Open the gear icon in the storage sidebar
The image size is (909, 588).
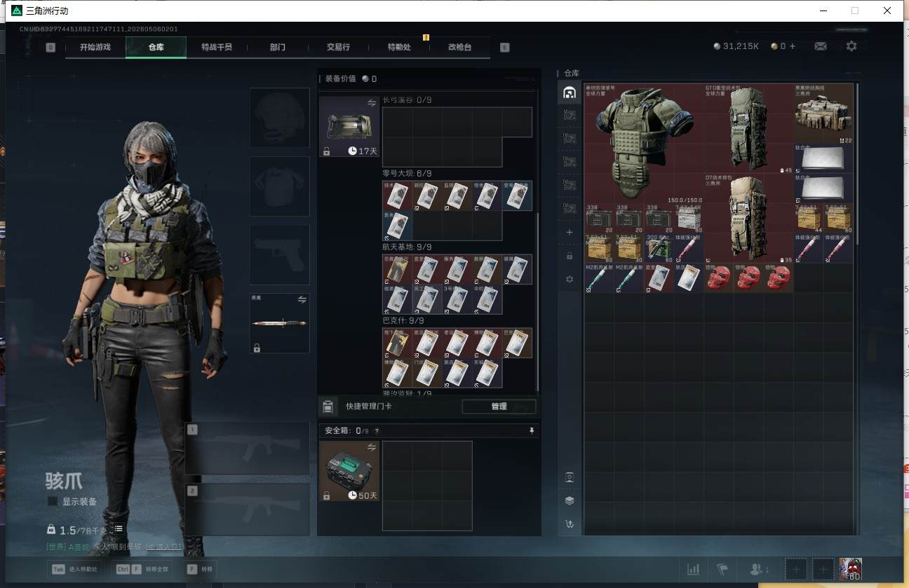tap(570, 279)
